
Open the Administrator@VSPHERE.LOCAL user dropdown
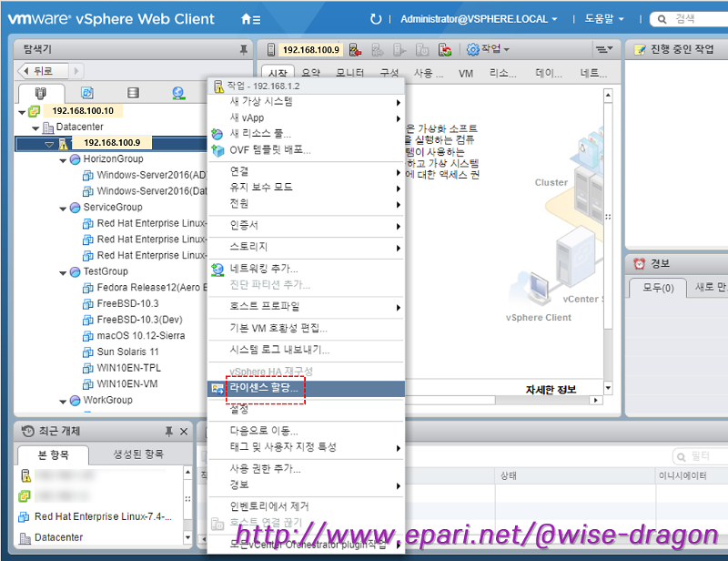coord(479,19)
